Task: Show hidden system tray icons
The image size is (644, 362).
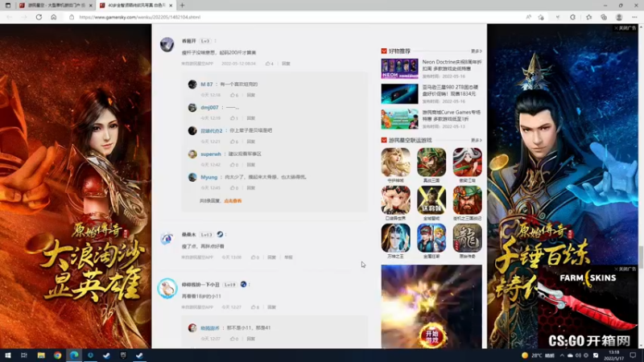Action: (561, 356)
